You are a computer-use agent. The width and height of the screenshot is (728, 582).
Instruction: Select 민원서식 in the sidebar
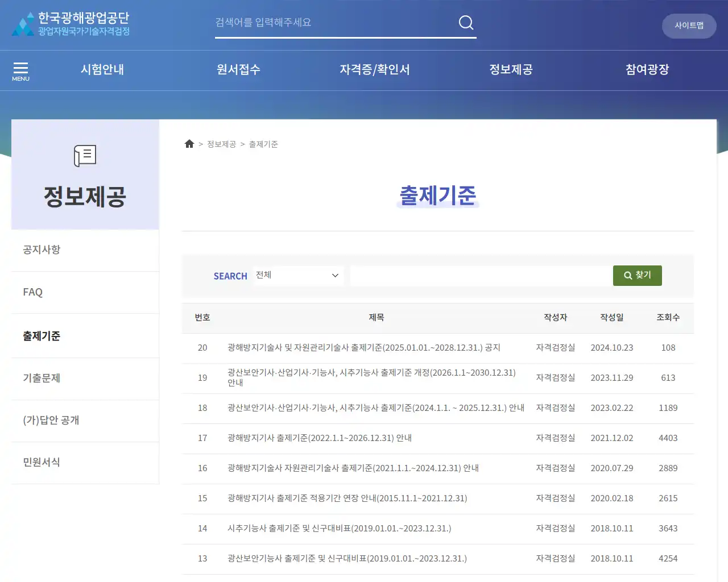[85, 463]
